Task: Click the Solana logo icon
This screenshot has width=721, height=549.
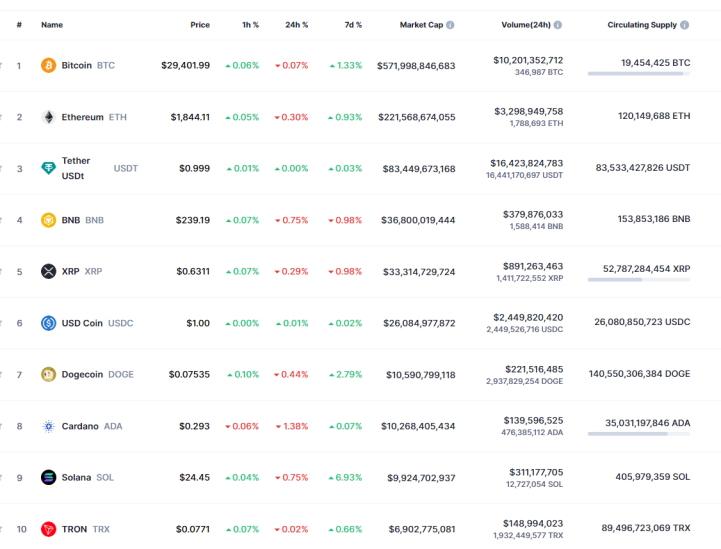Action: tap(48, 478)
